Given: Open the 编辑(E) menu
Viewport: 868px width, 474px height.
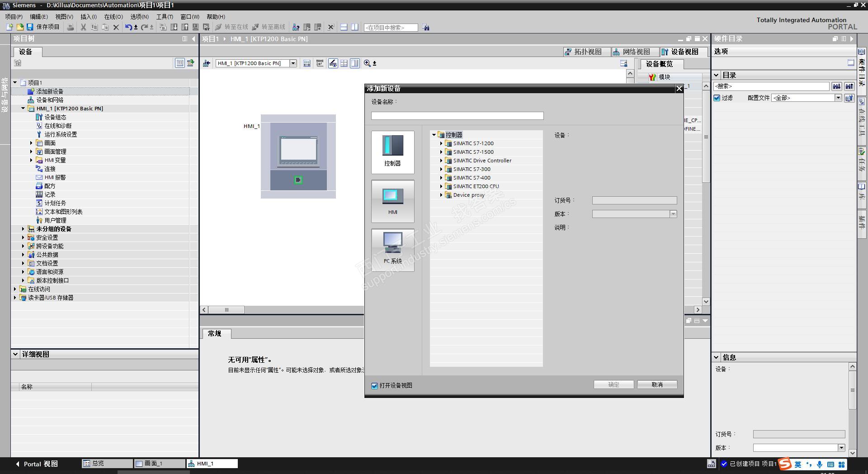Looking at the screenshot, I should tap(39, 17).
